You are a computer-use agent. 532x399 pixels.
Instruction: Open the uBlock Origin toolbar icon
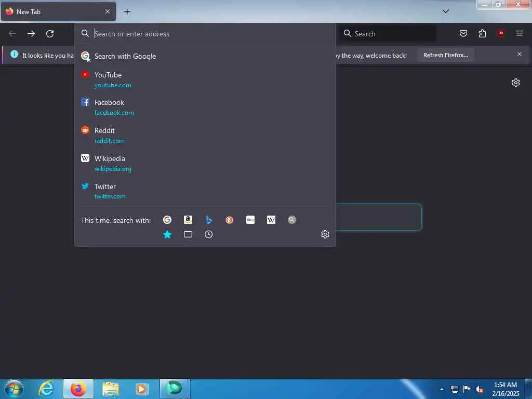[x=501, y=33]
